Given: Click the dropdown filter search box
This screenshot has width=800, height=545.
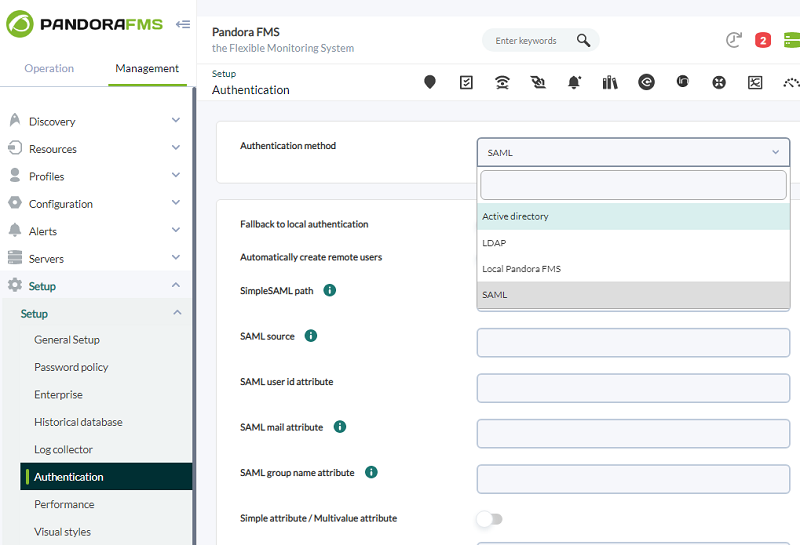Looking at the screenshot, I should pyautogui.click(x=633, y=185).
